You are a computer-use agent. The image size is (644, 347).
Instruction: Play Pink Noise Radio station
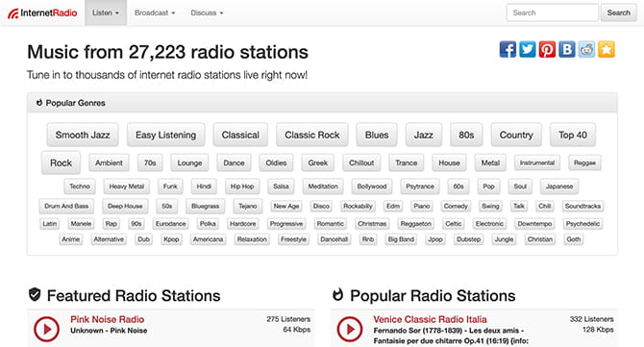point(46,329)
